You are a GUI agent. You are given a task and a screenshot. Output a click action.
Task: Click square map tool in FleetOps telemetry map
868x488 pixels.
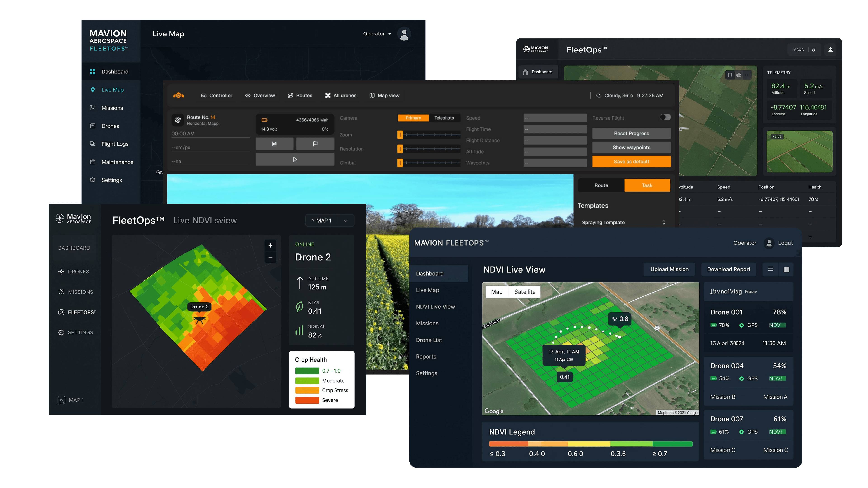pos(729,75)
